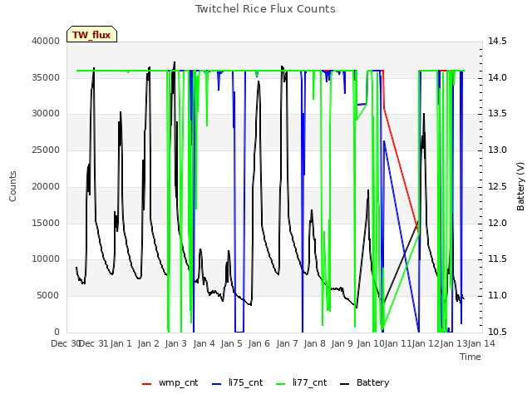Viewport: 532px width, 399px height.
Task: Click the 12.5 battery tick label
Action: coord(497,186)
